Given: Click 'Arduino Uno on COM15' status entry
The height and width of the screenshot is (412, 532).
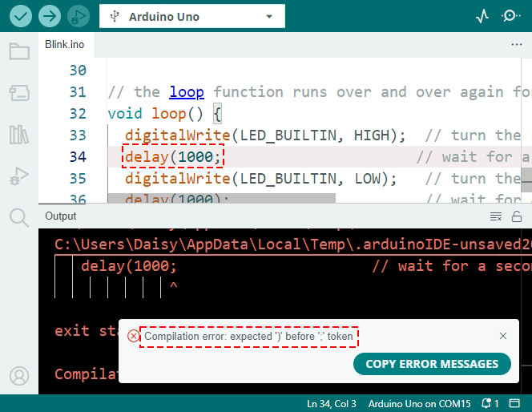Looking at the screenshot, I should tap(419, 403).
